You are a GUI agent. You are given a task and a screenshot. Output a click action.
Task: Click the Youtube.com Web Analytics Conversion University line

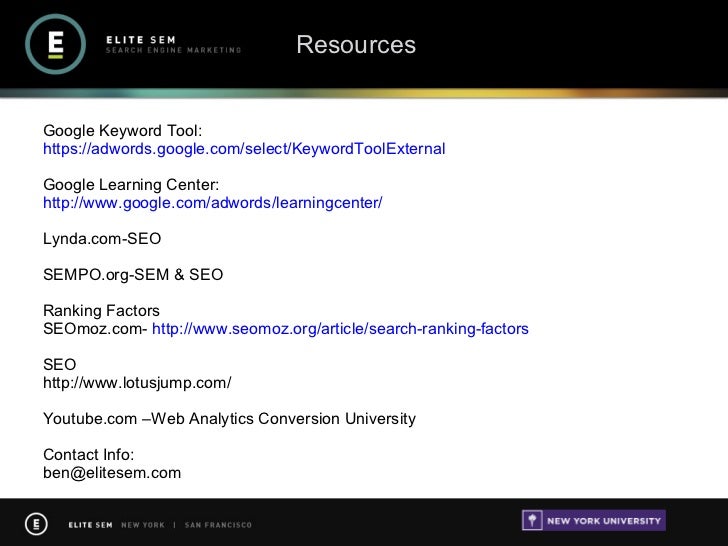(x=229, y=419)
